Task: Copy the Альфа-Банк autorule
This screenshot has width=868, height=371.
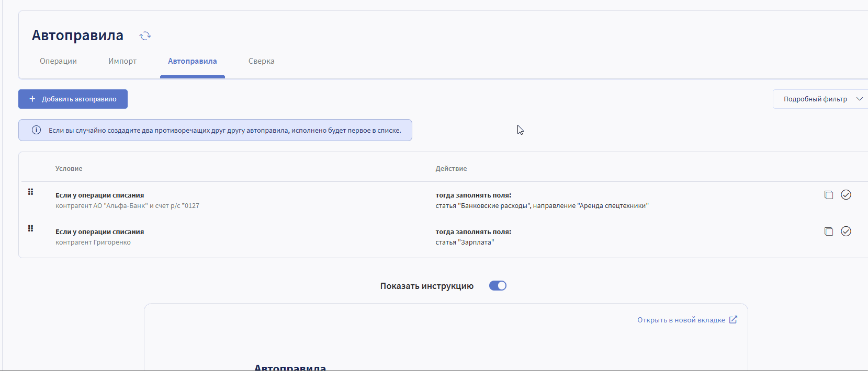Action: click(x=828, y=195)
